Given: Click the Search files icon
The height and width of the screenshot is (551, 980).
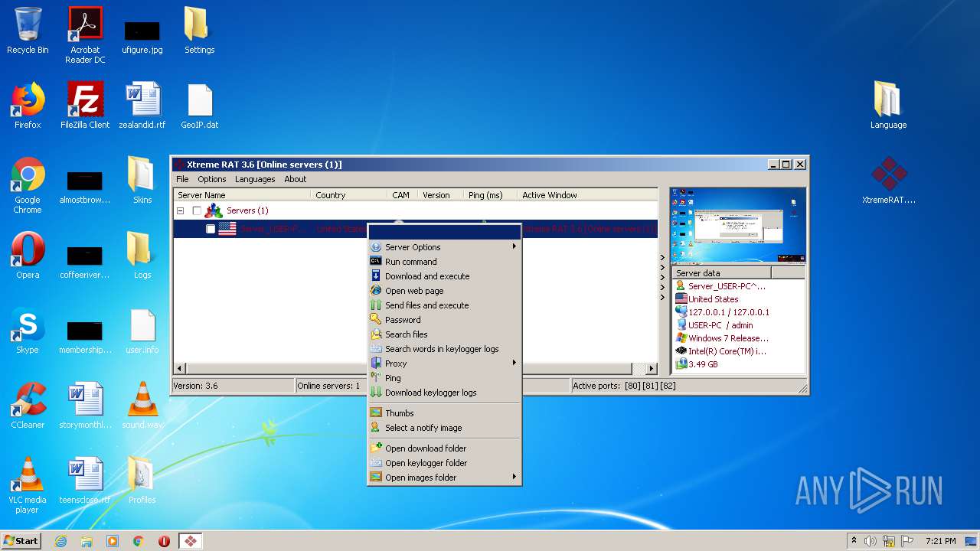Looking at the screenshot, I should coord(376,334).
